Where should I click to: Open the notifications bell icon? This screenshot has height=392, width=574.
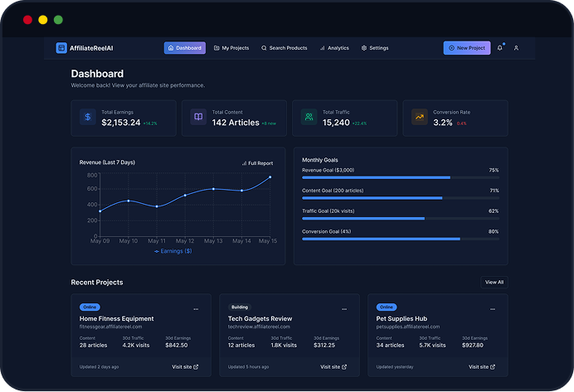[499, 48]
